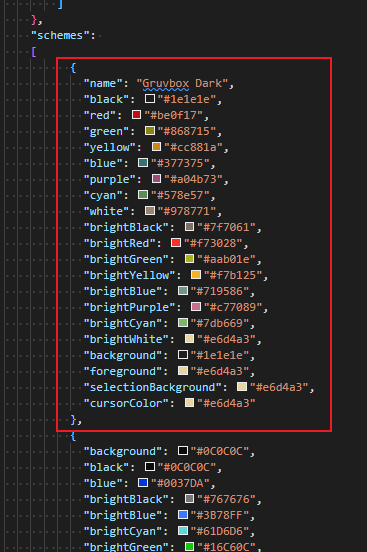Viewport: 367px width, 552px height.
Task: Open brightRed swatch next to "#f73028"
Action: 176,243
